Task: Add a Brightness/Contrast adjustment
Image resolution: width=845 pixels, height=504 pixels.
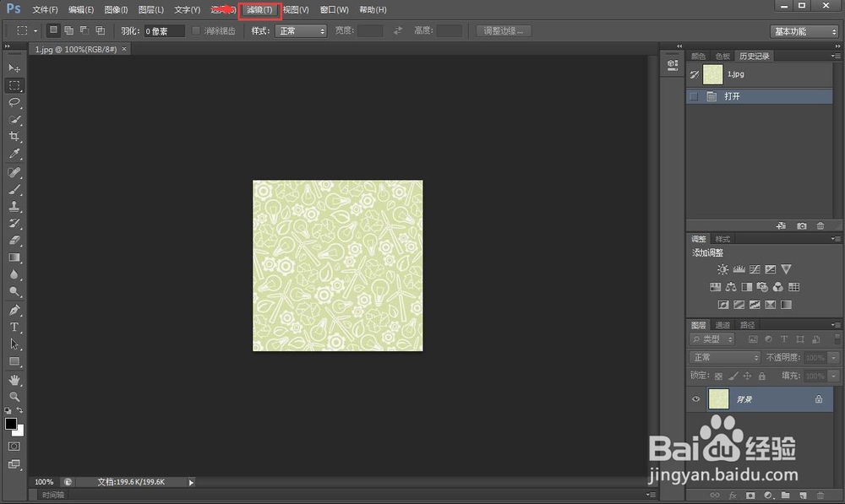Action: click(722, 269)
